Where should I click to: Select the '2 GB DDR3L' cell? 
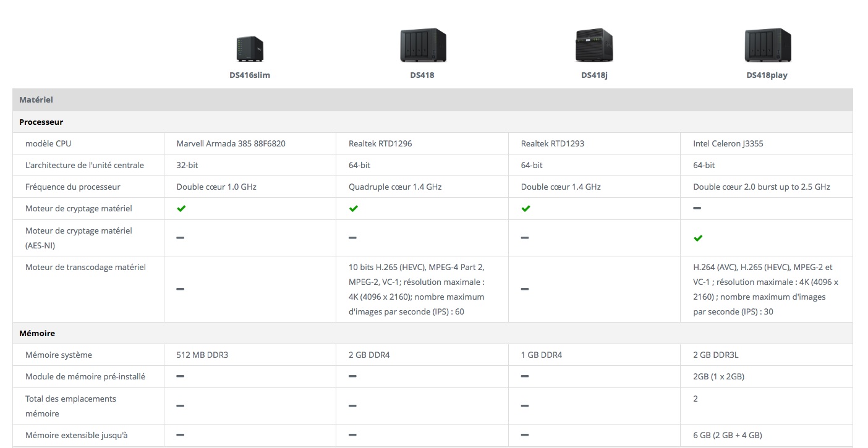716,355
